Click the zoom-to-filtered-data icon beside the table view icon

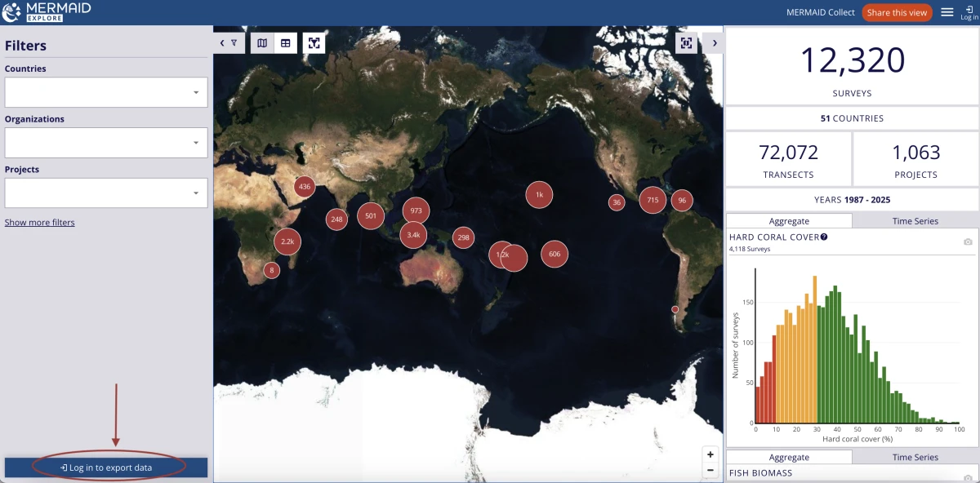tap(314, 43)
